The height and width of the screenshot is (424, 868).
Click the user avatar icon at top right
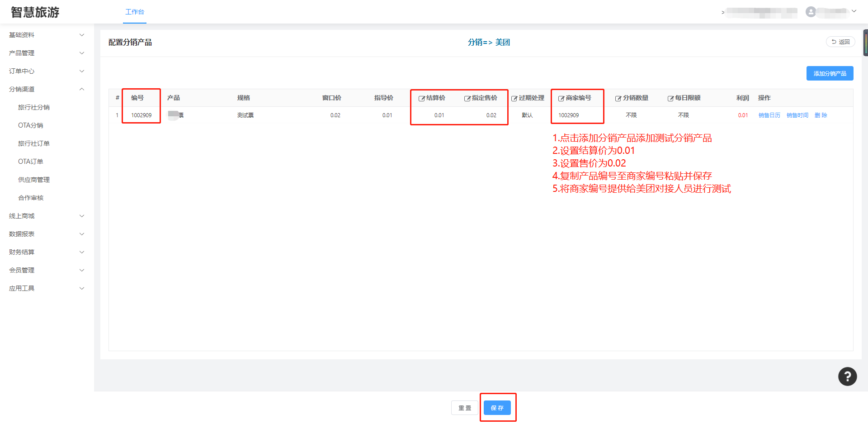pyautogui.click(x=811, y=12)
